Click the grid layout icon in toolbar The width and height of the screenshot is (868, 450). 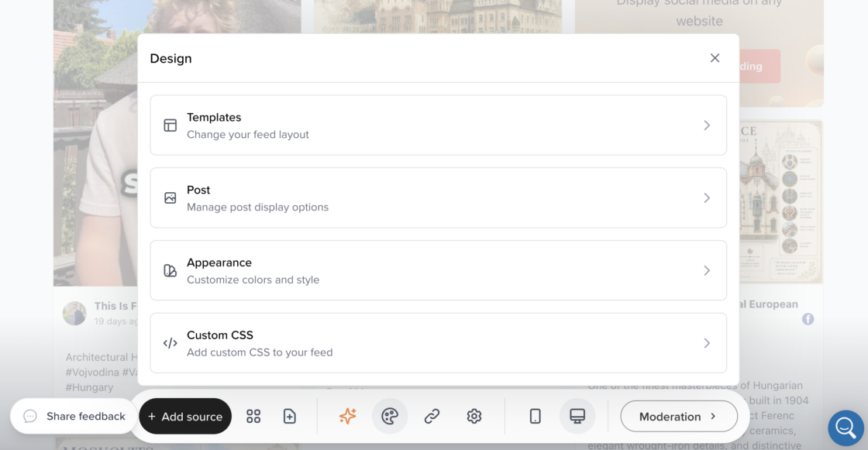253,416
